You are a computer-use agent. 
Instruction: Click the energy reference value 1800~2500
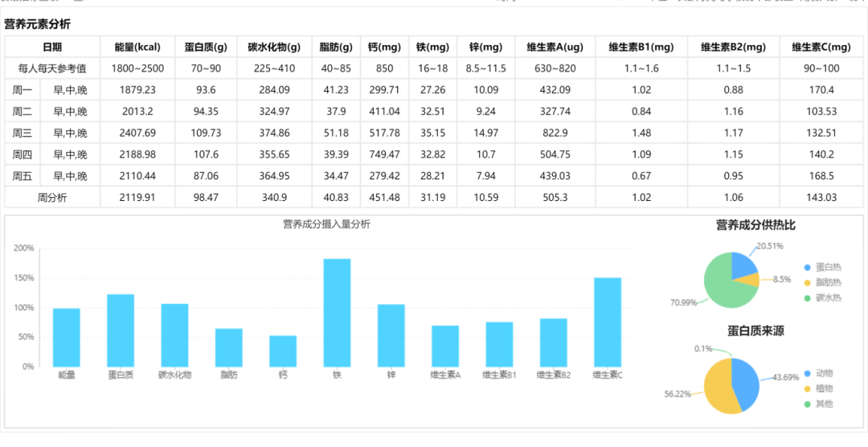tap(137, 68)
